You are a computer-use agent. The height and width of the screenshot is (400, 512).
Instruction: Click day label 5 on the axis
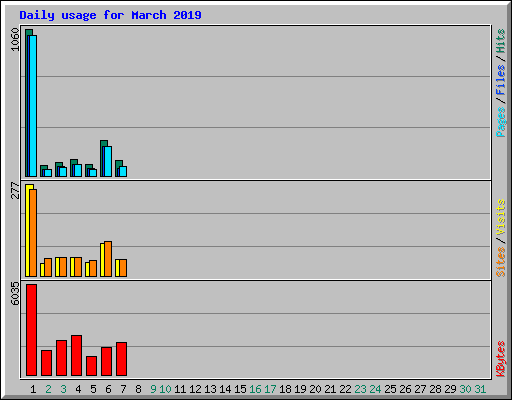click(93, 389)
